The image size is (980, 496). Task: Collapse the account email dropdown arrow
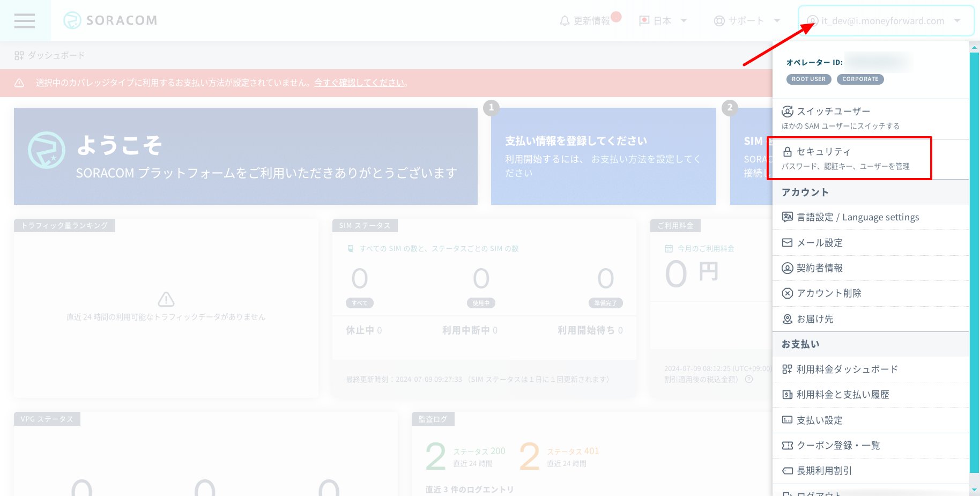tap(957, 21)
